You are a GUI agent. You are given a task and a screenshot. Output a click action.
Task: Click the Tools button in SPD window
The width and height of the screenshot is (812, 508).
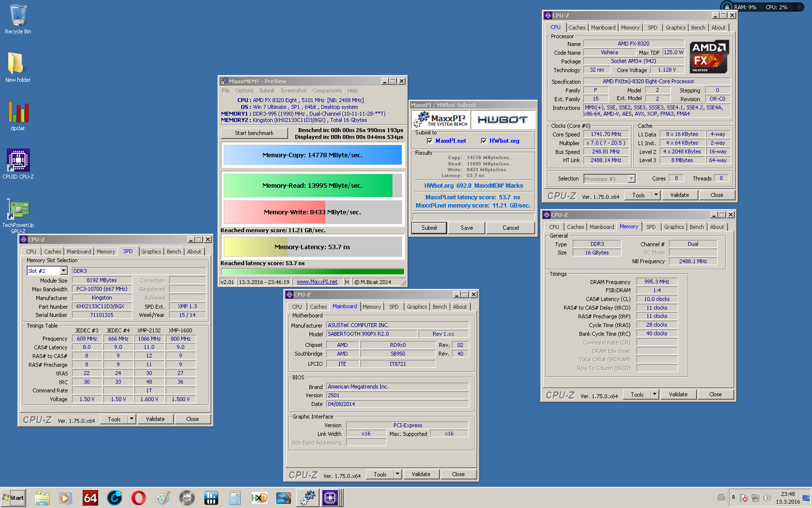pyautogui.click(x=115, y=419)
